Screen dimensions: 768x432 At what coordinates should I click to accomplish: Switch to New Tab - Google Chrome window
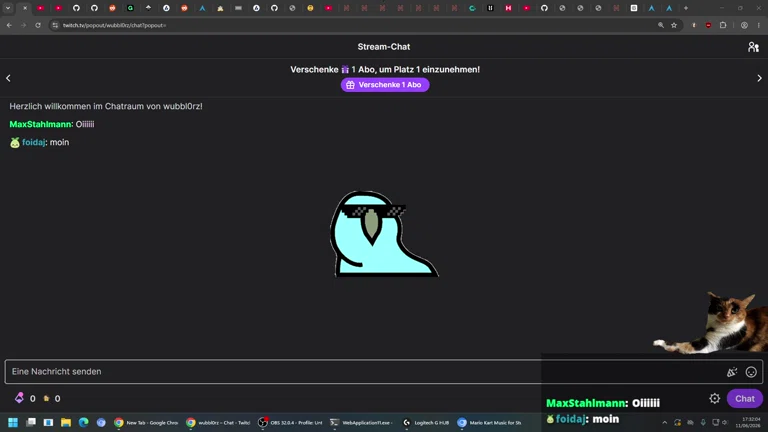point(146,422)
